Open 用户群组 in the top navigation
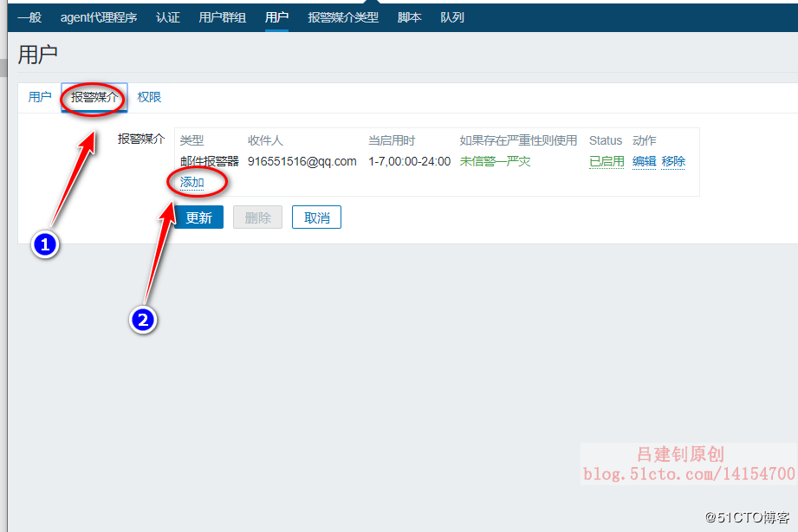The height and width of the screenshot is (532, 798). point(223,17)
